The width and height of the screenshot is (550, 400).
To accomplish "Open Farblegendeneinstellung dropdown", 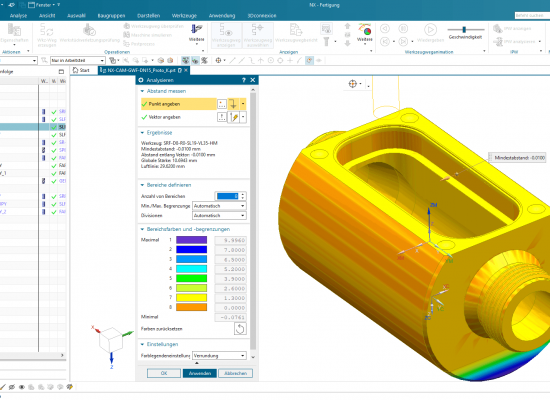I will click(x=219, y=355).
